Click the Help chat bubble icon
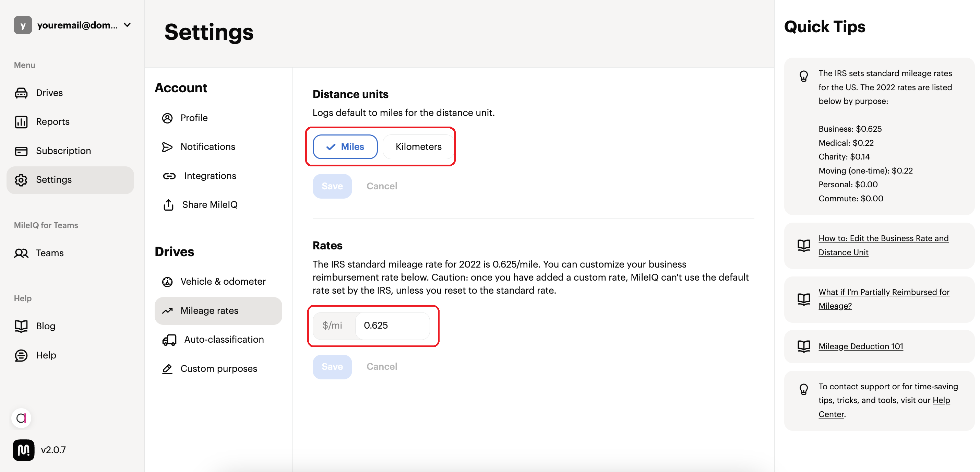 click(x=21, y=355)
